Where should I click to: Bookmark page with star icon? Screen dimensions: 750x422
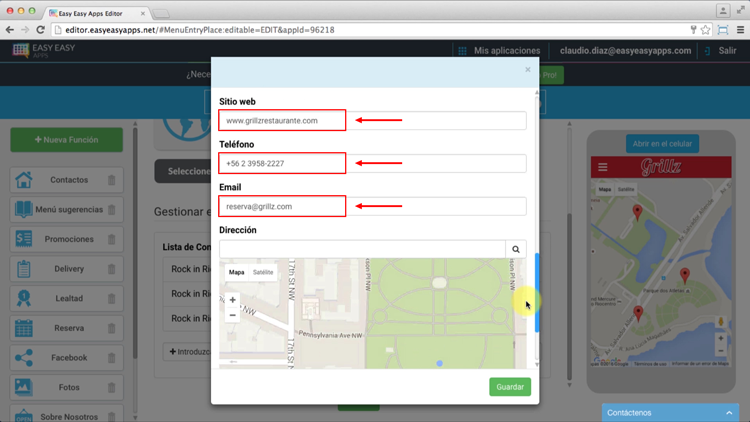click(706, 30)
